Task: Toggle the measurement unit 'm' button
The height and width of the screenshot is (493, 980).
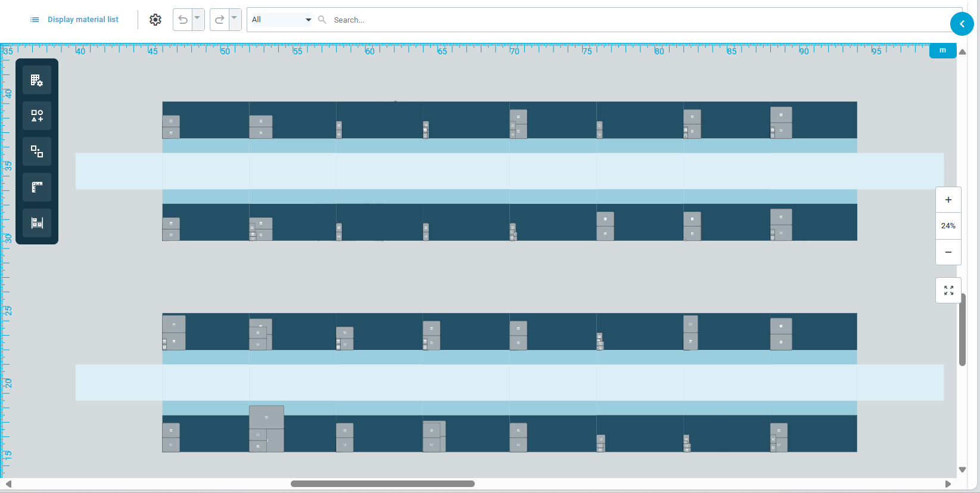Action: coord(942,51)
